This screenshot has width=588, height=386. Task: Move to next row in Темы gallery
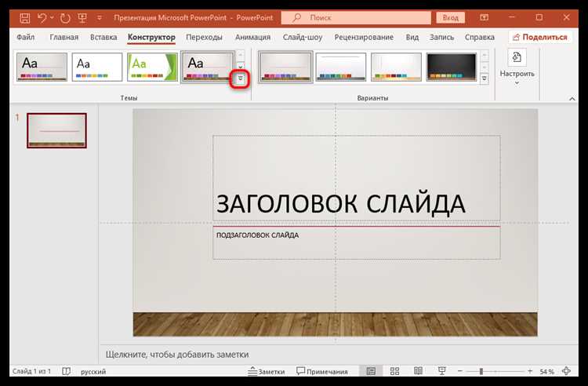[x=241, y=67]
